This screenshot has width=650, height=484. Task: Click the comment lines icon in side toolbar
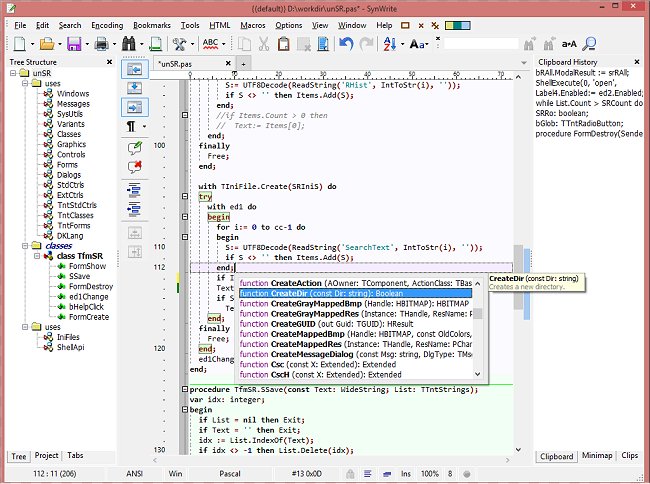(x=134, y=146)
